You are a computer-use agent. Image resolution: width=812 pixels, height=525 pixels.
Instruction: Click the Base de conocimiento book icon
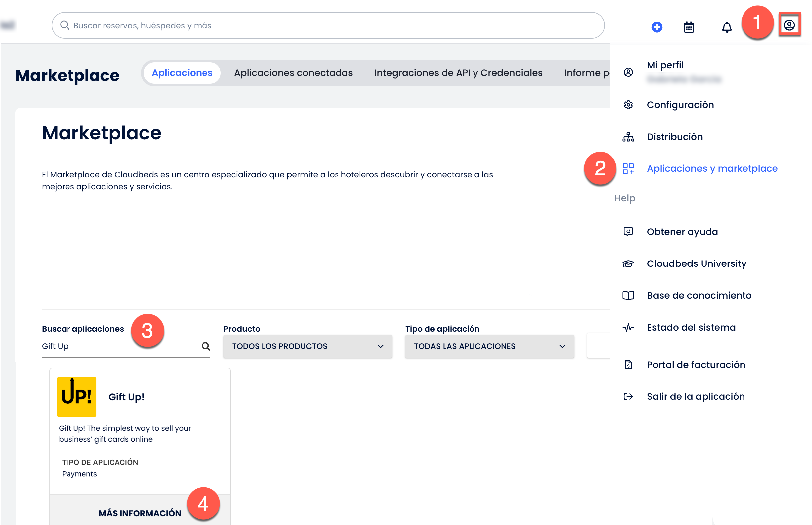tap(628, 295)
